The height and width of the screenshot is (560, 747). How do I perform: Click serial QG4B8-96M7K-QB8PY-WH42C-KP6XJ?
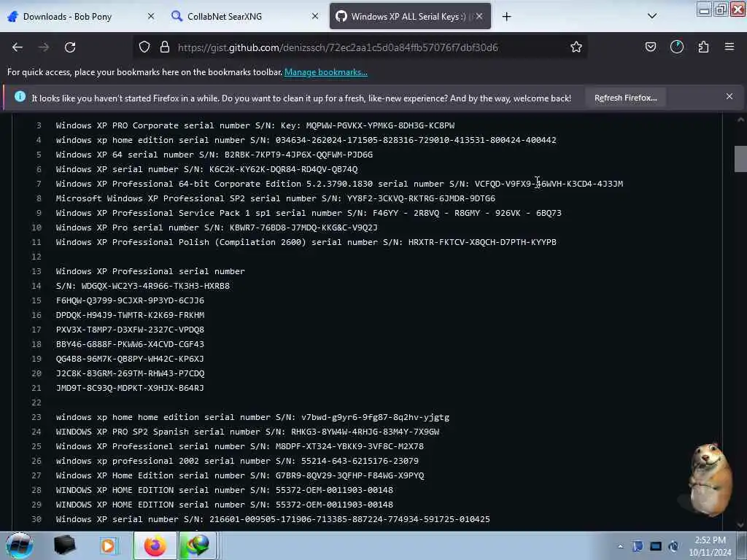tap(130, 359)
